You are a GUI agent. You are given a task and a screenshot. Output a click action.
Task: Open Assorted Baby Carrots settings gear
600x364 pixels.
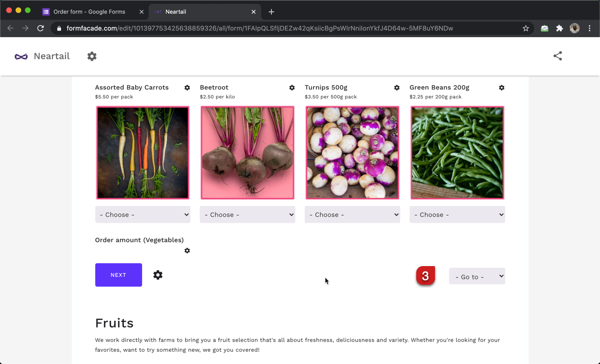click(x=187, y=88)
